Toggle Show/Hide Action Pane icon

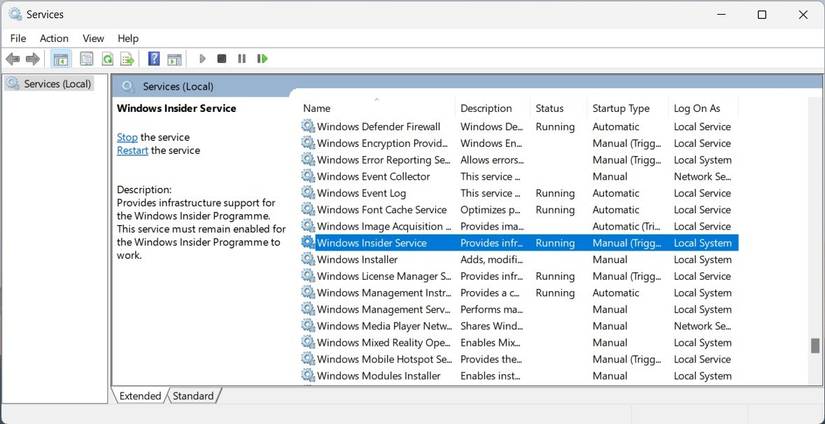coord(174,59)
